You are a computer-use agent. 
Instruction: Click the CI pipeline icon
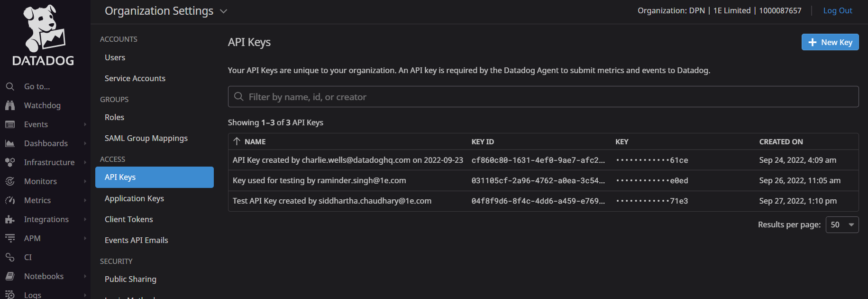(x=10, y=257)
